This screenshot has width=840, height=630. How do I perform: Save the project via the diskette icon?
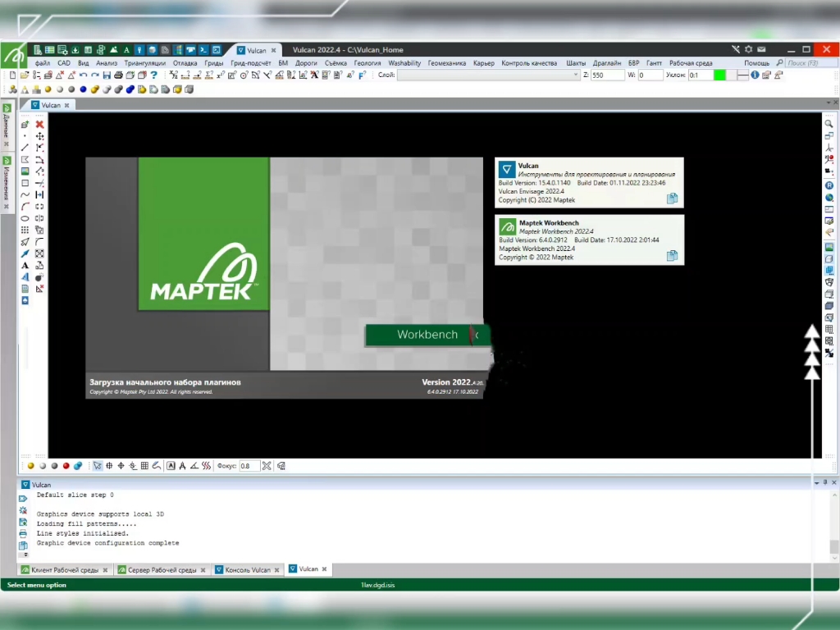[107, 75]
